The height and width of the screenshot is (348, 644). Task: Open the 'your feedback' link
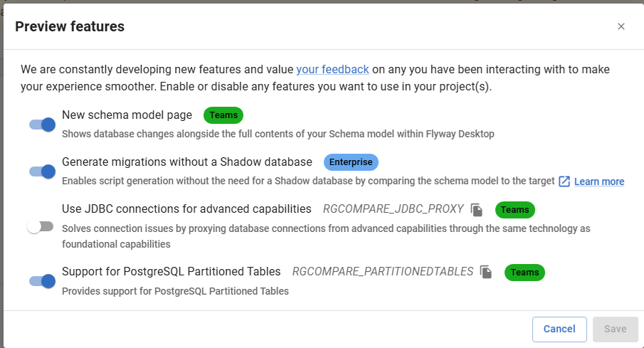(x=332, y=69)
